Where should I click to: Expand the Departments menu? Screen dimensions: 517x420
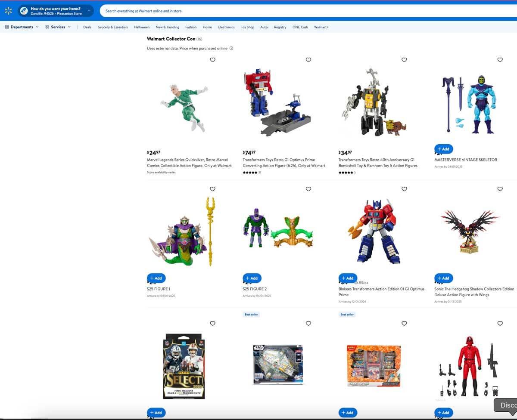click(x=22, y=27)
